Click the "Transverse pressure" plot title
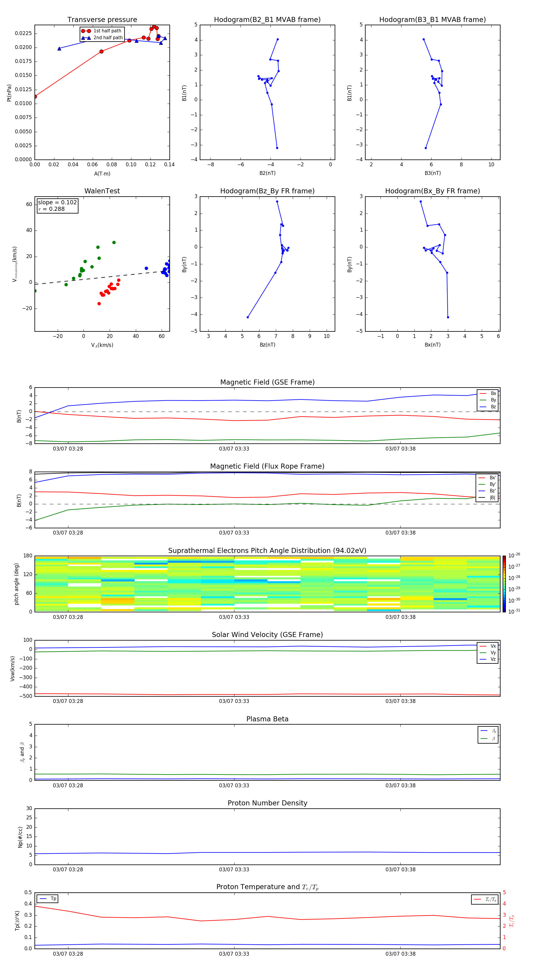 [102, 20]
